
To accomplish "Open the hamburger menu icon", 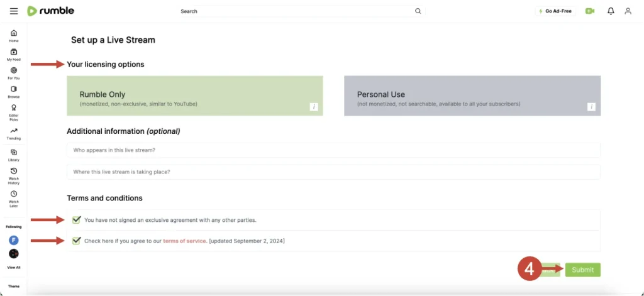I will click(x=14, y=11).
